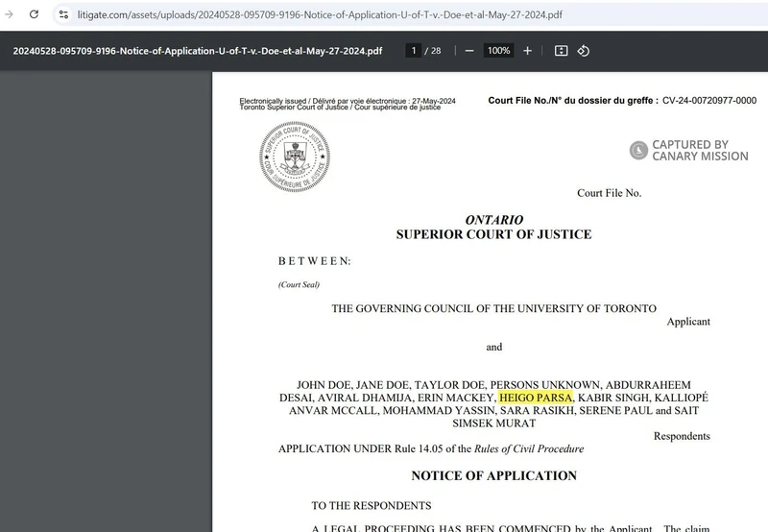Click the highlighted name HEIGO PARSA
Viewport: 768px width, 532px height.
click(536, 398)
